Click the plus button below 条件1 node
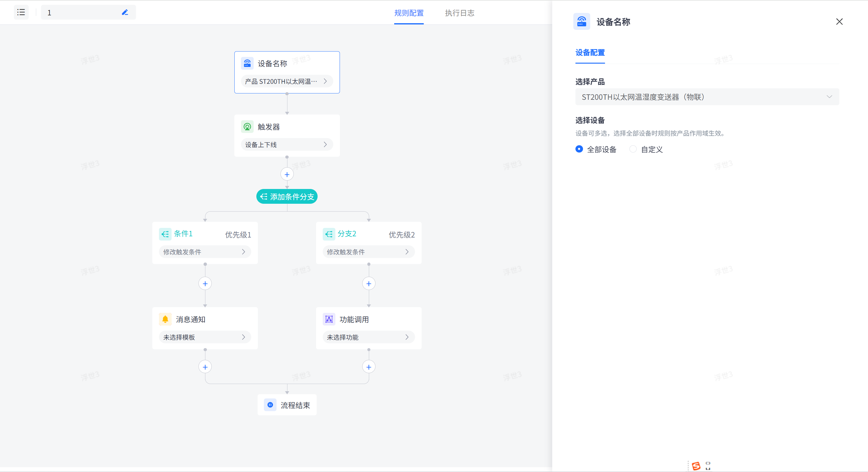Image resolution: width=868 pixels, height=472 pixels. pos(205,283)
